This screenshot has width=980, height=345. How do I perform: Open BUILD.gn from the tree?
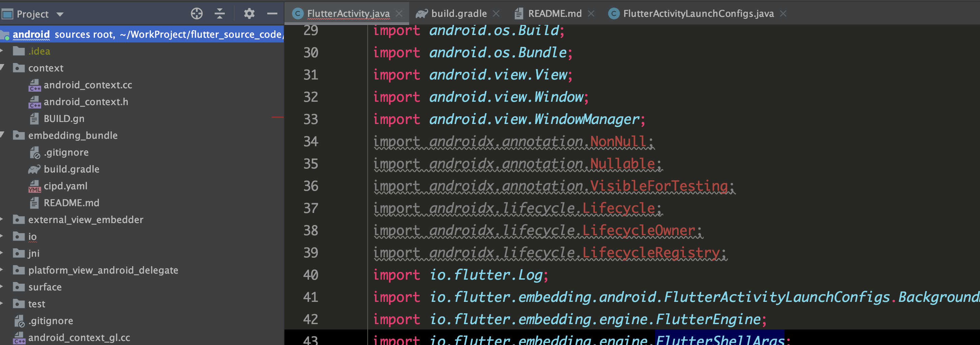click(65, 118)
